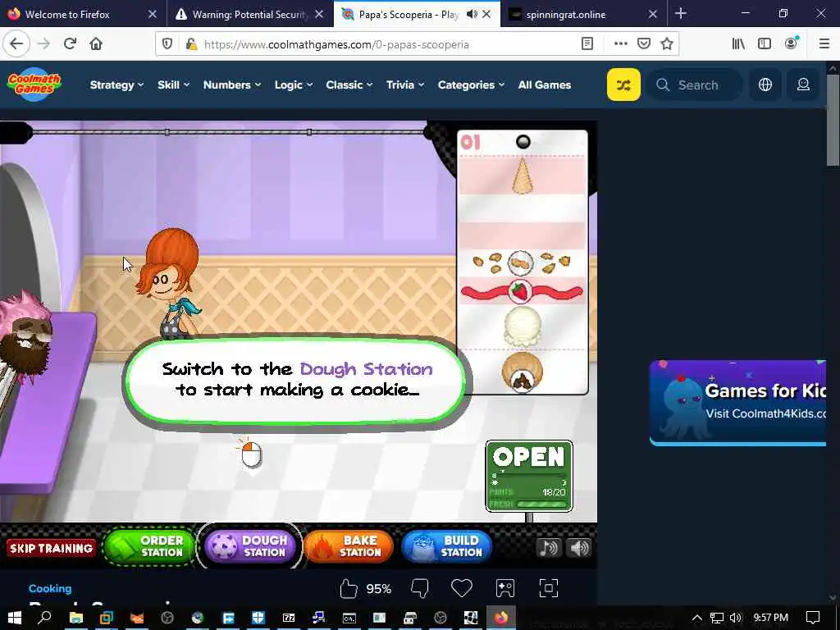Expand the Logic menu
The height and width of the screenshot is (630, 840).
click(294, 84)
